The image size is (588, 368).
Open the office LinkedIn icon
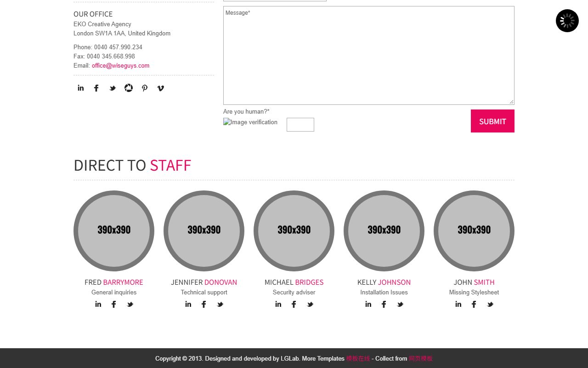coord(81,88)
